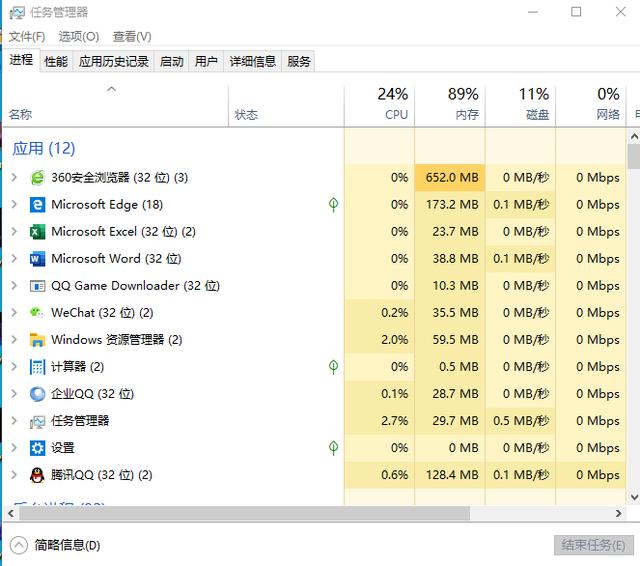Expand the WeChat process group

tap(14, 312)
